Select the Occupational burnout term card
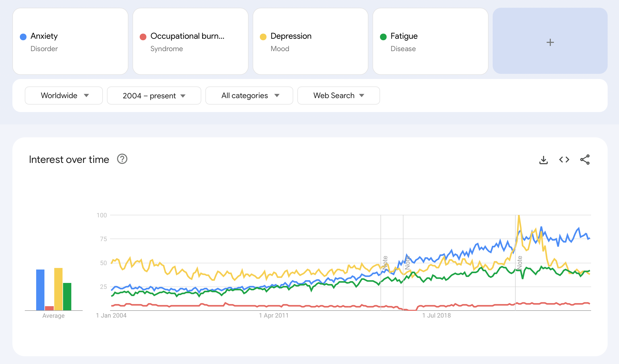This screenshot has width=619, height=364. [190, 41]
